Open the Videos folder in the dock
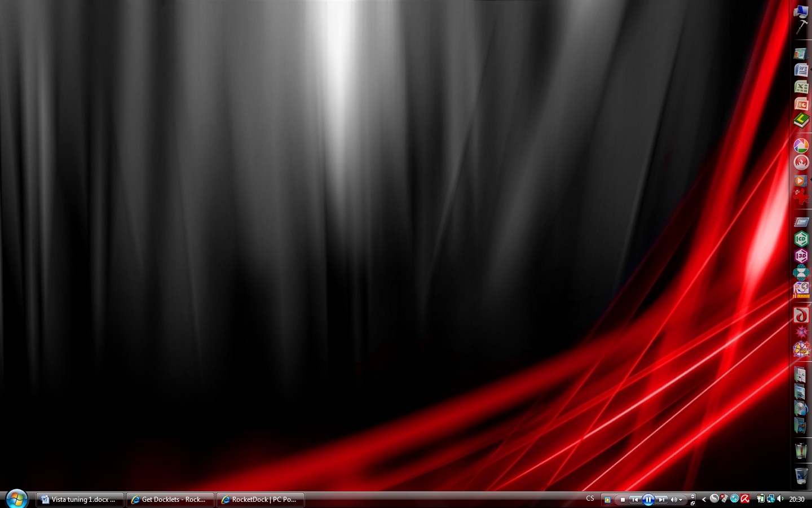Viewport: 812px width, 508px height. 801,425
